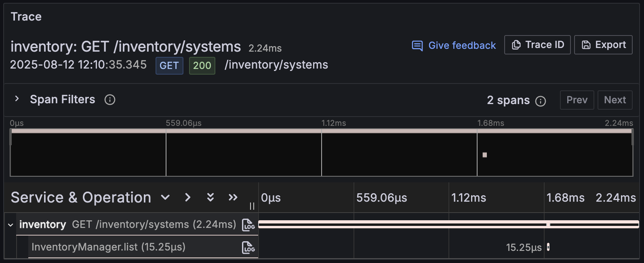Click the 2.24ms duration beside the title
Screen dimensions: 644x263
(265, 48)
